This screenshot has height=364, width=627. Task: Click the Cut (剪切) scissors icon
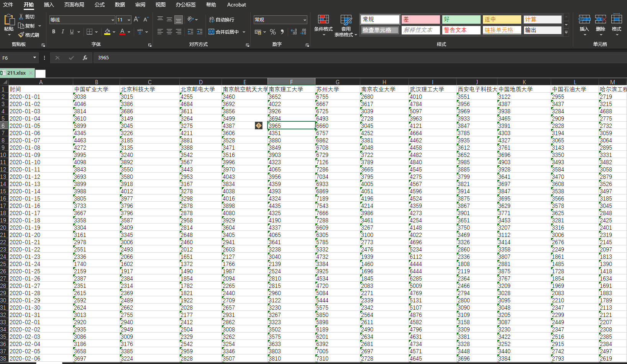[x=21, y=17]
